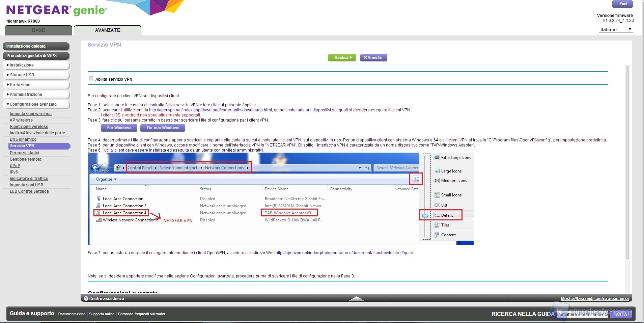
Task: Collapse the Configurazione avanzata section
Action: (x=36, y=104)
